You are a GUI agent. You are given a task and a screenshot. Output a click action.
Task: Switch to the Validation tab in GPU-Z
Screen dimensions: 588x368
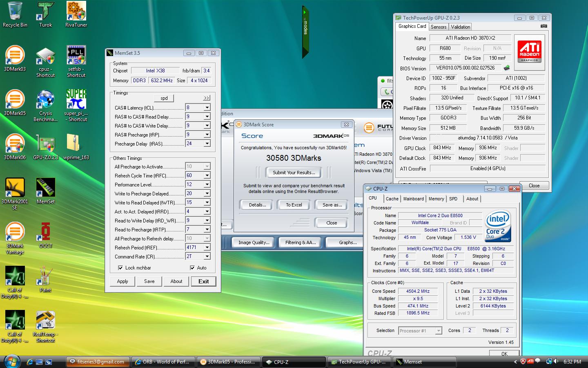461,27
